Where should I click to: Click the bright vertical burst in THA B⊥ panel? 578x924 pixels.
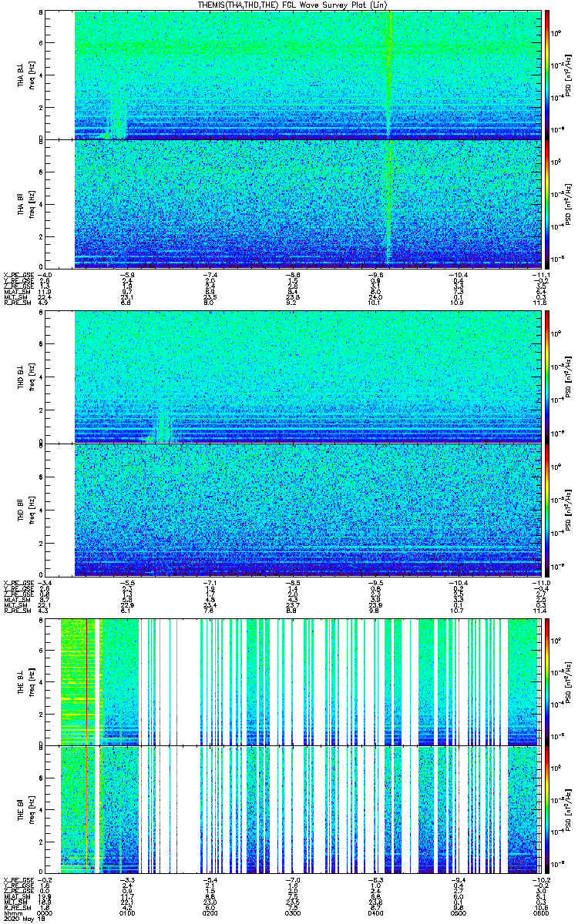(x=388, y=74)
